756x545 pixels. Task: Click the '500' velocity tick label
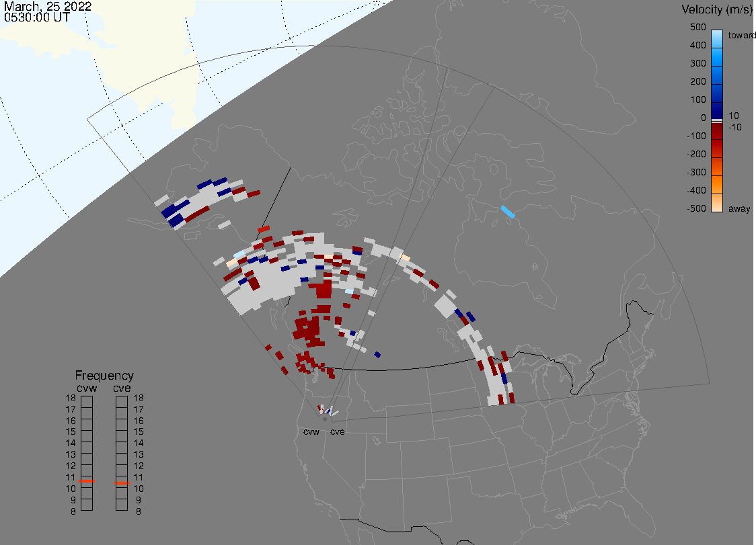(697, 27)
